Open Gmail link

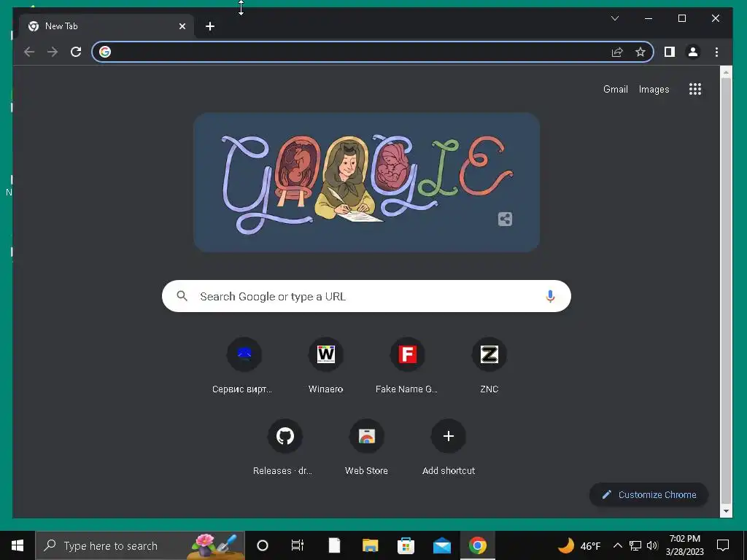coord(616,89)
